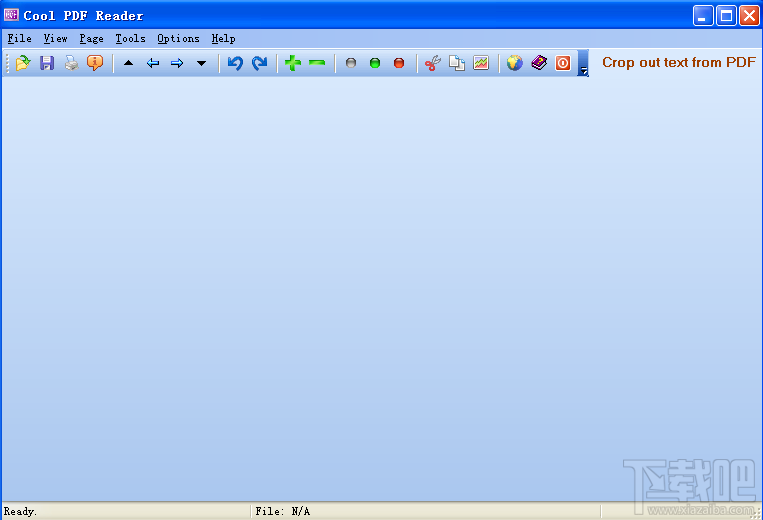Image resolution: width=763 pixels, height=520 pixels.
Task: Click the green circle toolbar button
Action: coord(375,63)
